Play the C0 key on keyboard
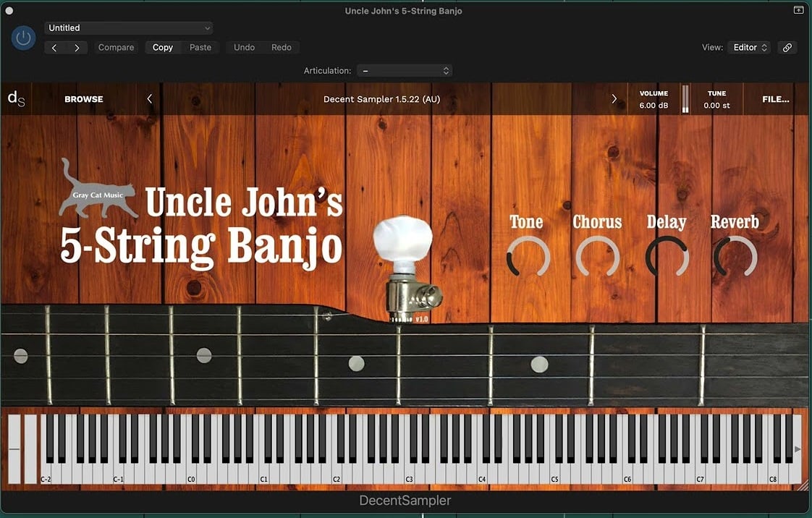Image resolution: width=812 pixels, height=518 pixels. [191, 473]
